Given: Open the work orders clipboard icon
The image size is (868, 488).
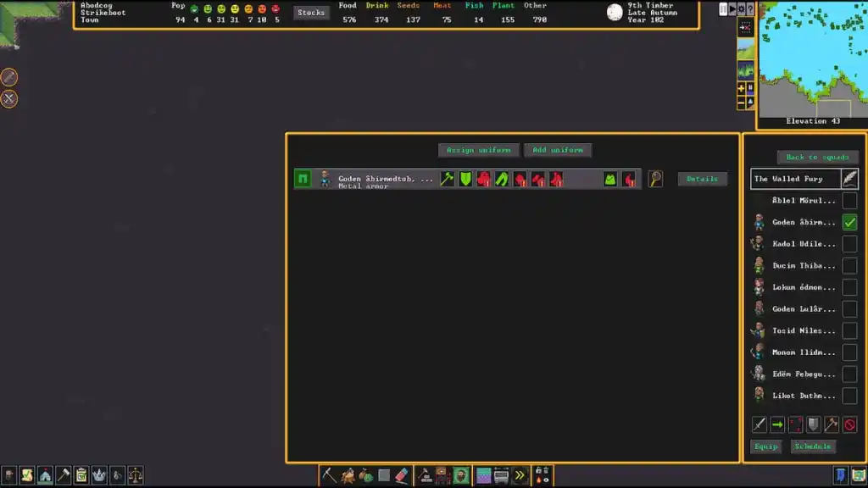Looking at the screenshot, I should 81,475.
